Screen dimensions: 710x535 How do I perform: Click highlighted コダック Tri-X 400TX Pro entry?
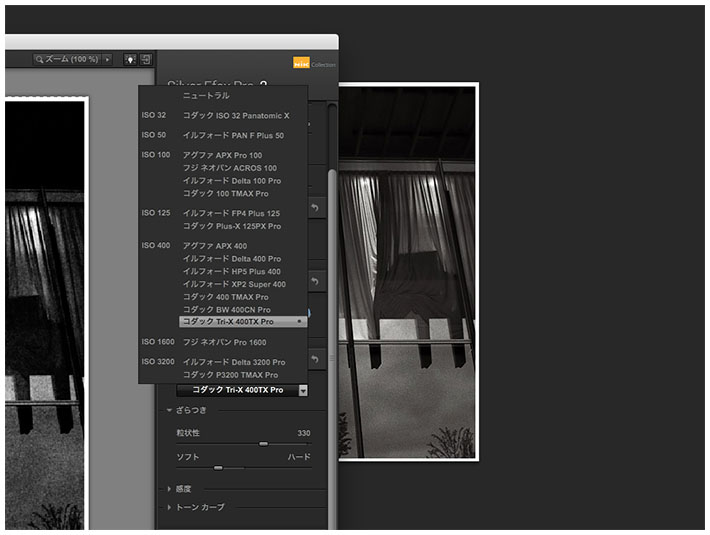pyautogui.click(x=243, y=321)
